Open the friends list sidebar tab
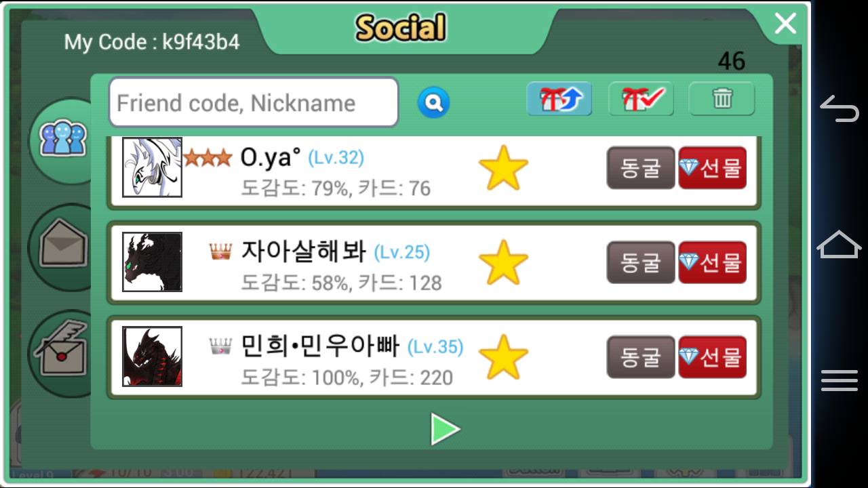868x488 pixels. (63, 140)
